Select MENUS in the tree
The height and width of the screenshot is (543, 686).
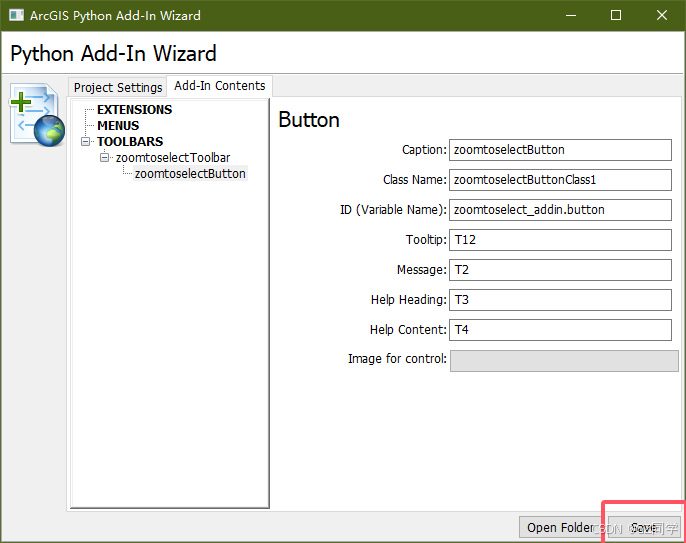tap(118, 126)
